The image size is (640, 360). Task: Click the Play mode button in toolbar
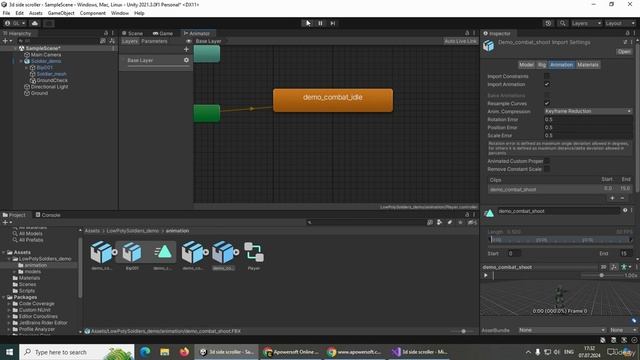[x=308, y=23]
